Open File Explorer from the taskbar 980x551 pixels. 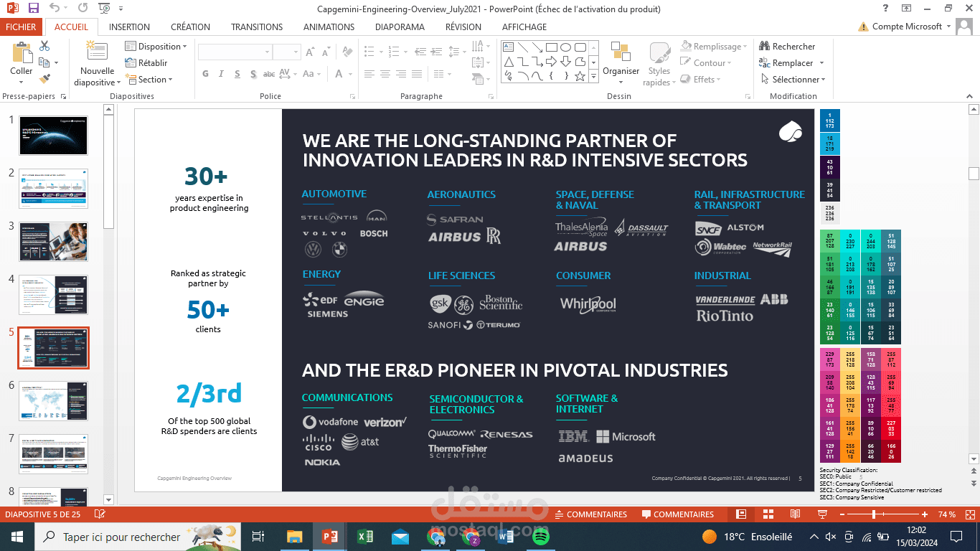(295, 537)
